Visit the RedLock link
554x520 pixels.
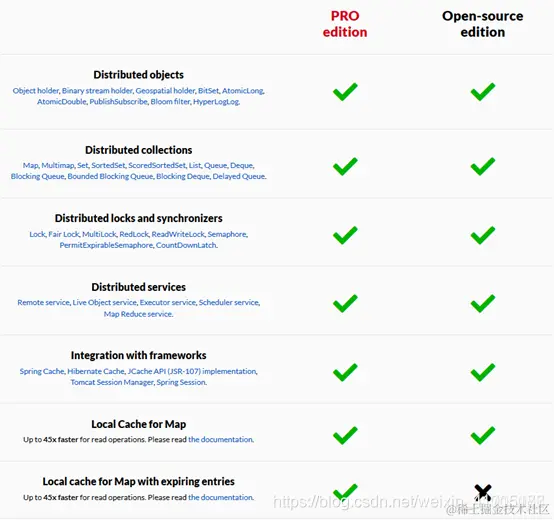pos(134,234)
